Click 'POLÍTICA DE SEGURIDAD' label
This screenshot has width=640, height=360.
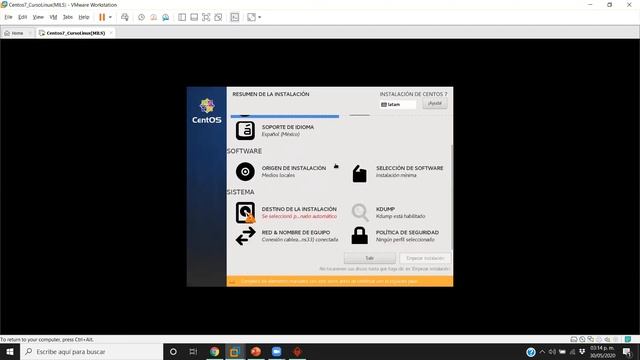click(407, 232)
